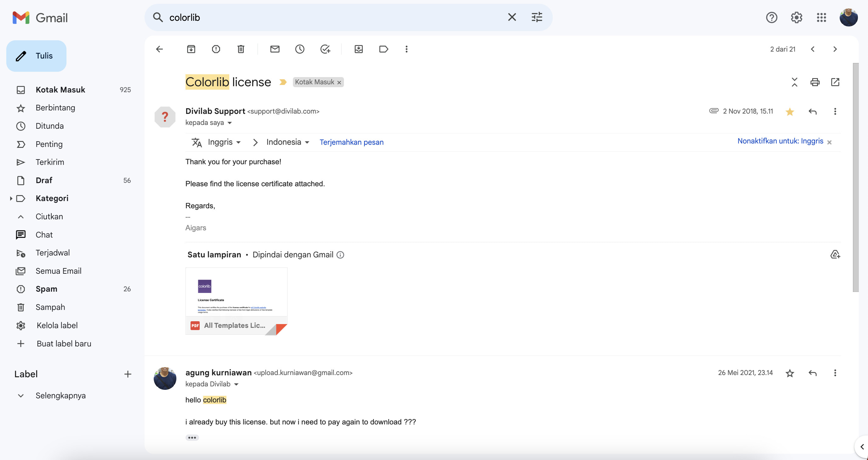The height and width of the screenshot is (460, 868).
Task: Reply to agung kurniawan message
Action: click(813, 373)
